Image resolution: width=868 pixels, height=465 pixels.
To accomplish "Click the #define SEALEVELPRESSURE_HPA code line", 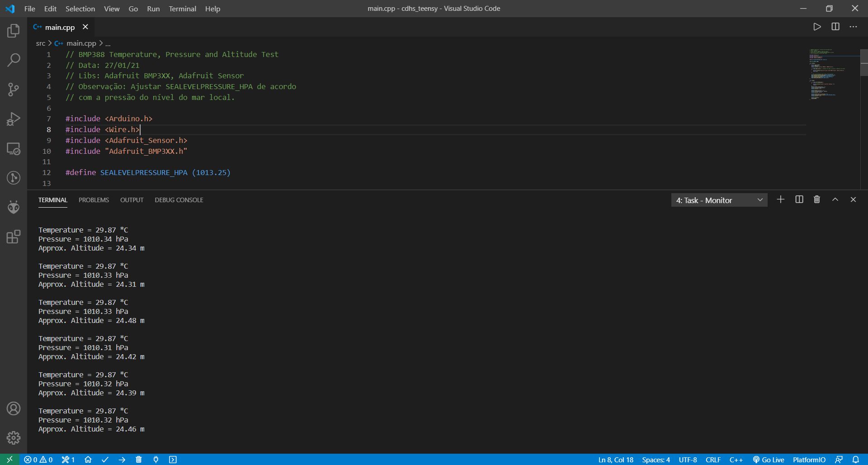I will point(148,172).
